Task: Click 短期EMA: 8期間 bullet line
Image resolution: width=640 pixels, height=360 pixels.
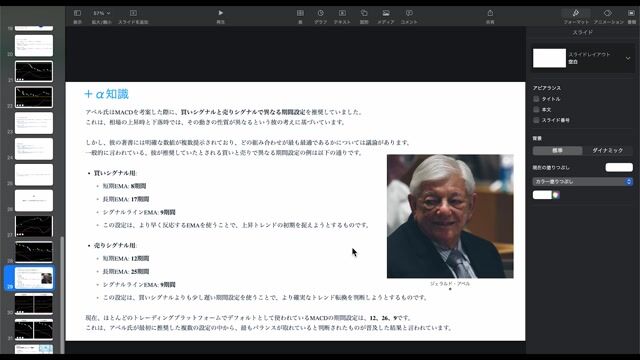Action: tap(124, 186)
